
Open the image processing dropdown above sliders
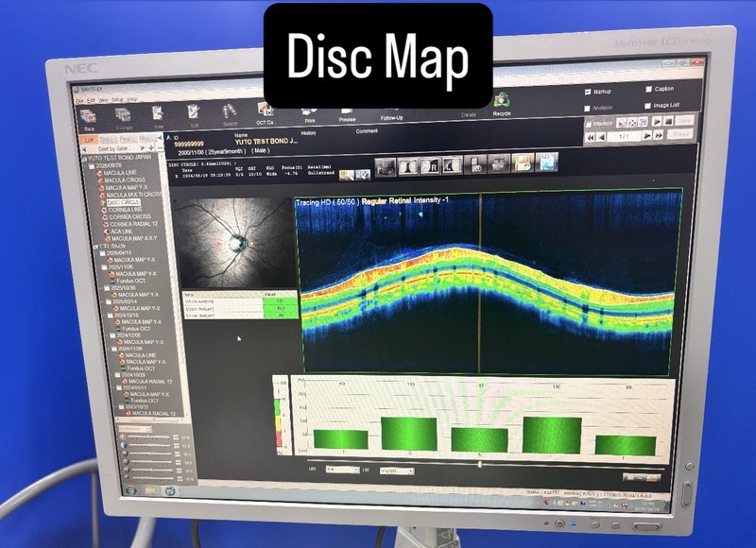pos(135,428)
